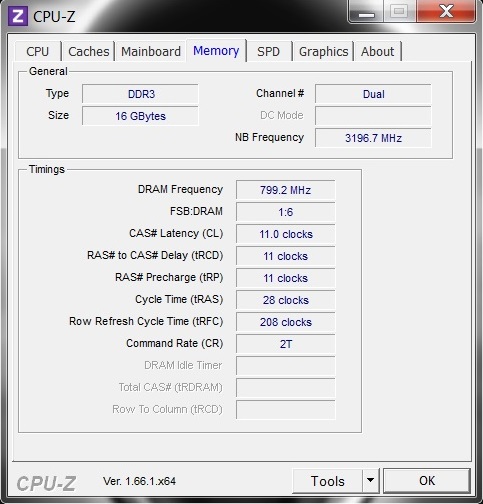Close the CPU-Z window

[x=446, y=12]
